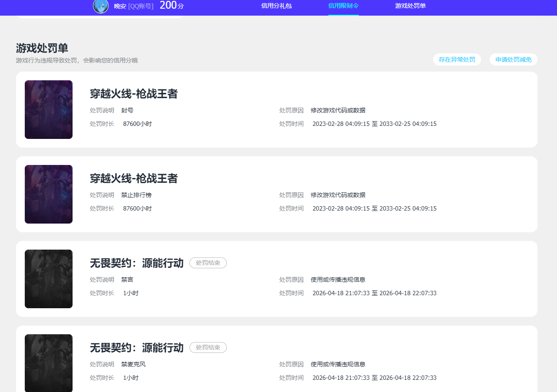The height and width of the screenshot is (392, 557).
Task: Click 87600小时 duration on 禁止排行榜 card
Action: tap(137, 209)
